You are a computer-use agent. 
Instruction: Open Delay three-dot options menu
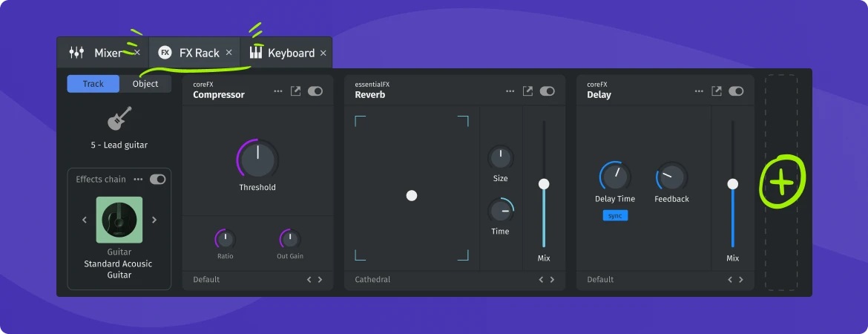[x=700, y=91]
